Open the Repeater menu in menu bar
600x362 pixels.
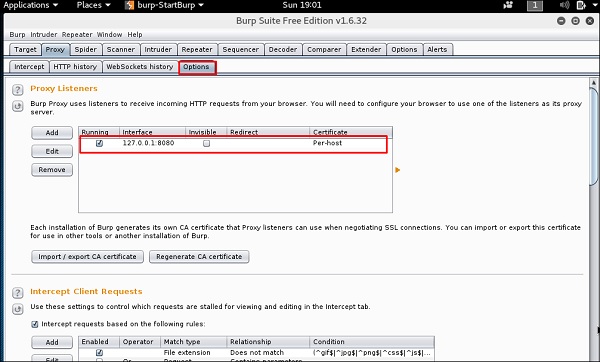(77, 34)
